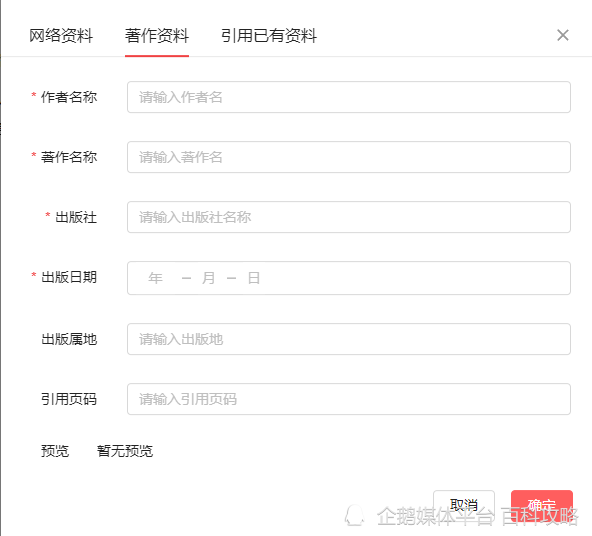Screen dimensions: 592x536
Task: Click the 取消 button
Action: coord(464,505)
